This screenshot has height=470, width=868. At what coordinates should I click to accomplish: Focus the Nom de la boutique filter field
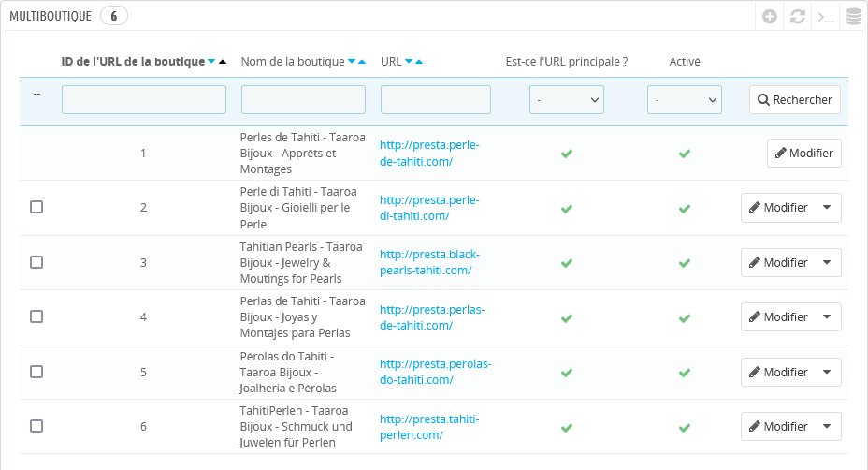pos(303,100)
